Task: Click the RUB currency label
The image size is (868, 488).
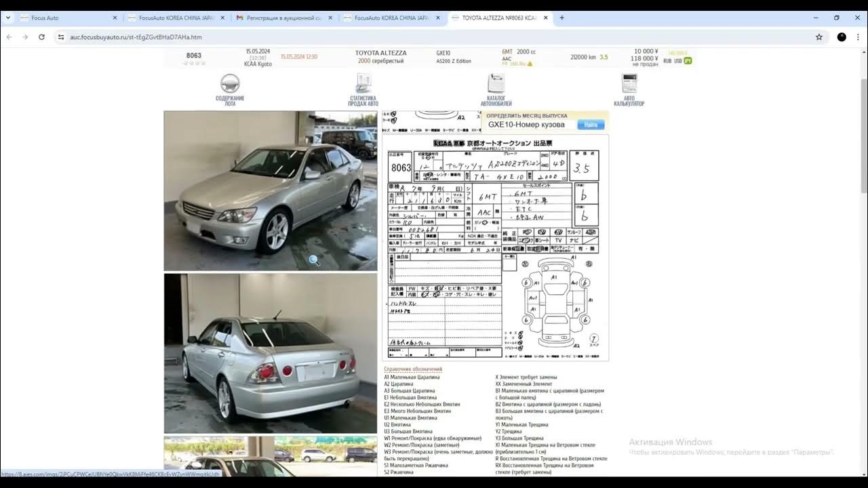Action: click(667, 61)
